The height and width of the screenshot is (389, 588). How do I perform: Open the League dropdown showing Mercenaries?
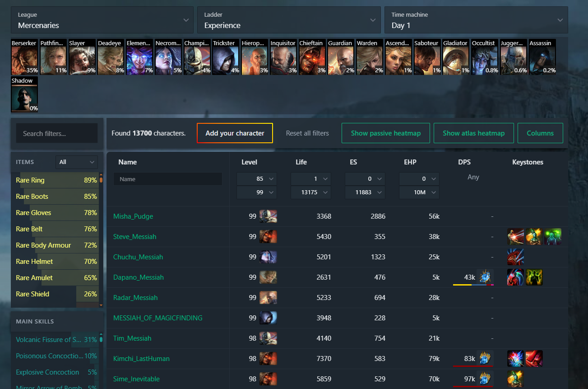click(102, 20)
